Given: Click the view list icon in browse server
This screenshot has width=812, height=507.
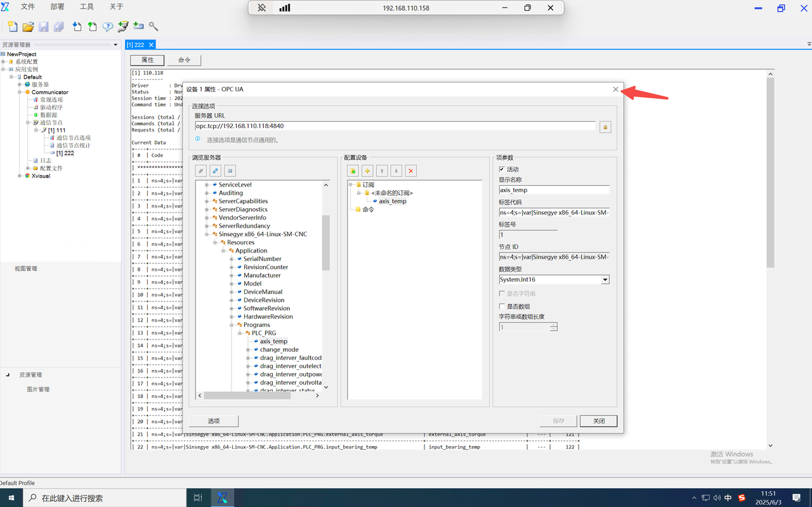Looking at the screenshot, I should click(230, 171).
